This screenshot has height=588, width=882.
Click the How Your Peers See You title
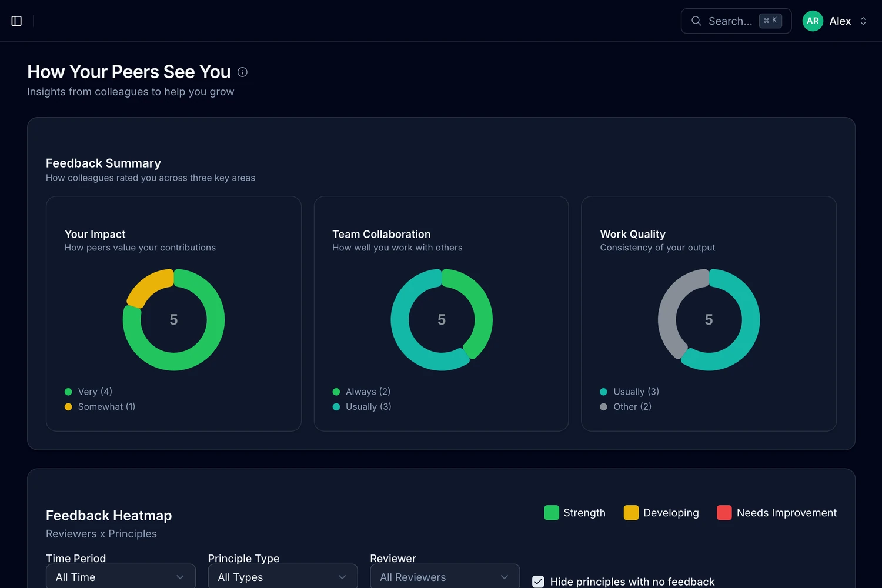[x=129, y=72]
